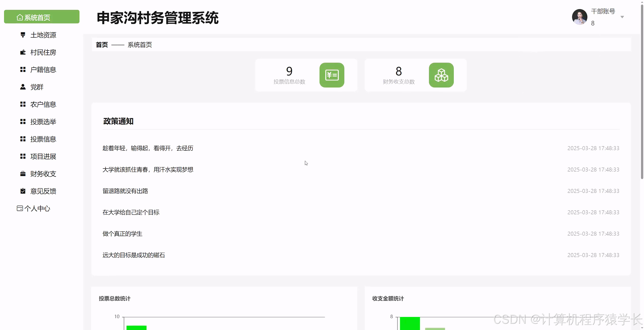Click the green bar in 收支金额统计 chart
644x330 pixels.
(410, 324)
